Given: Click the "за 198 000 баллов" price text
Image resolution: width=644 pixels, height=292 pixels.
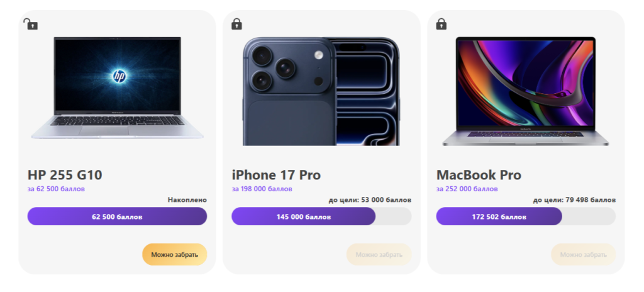Looking at the screenshot, I should click(262, 189).
